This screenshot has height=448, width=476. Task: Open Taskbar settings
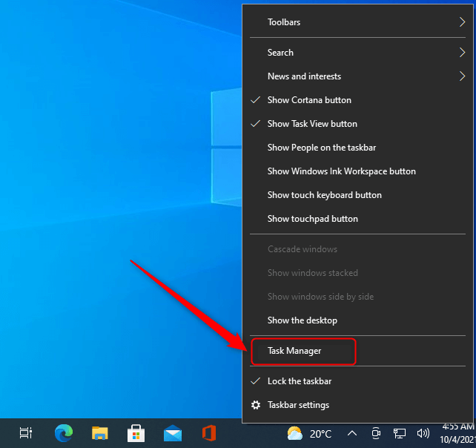tap(298, 405)
